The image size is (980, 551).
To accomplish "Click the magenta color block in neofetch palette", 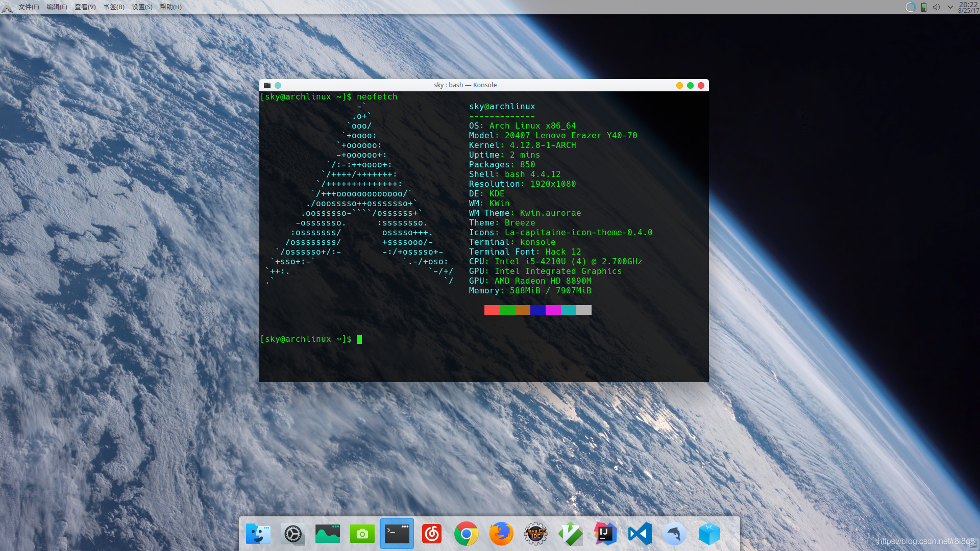I will pos(553,310).
